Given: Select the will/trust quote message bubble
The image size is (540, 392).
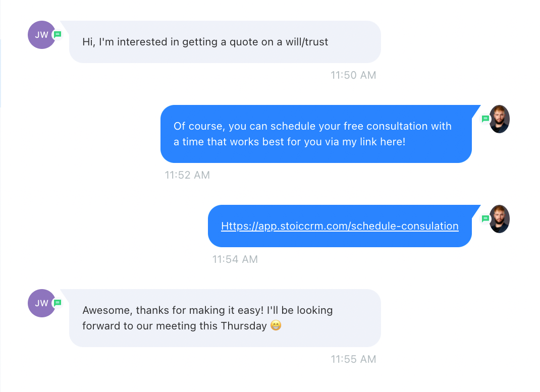Looking at the screenshot, I should pyautogui.click(x=225, y=42).
